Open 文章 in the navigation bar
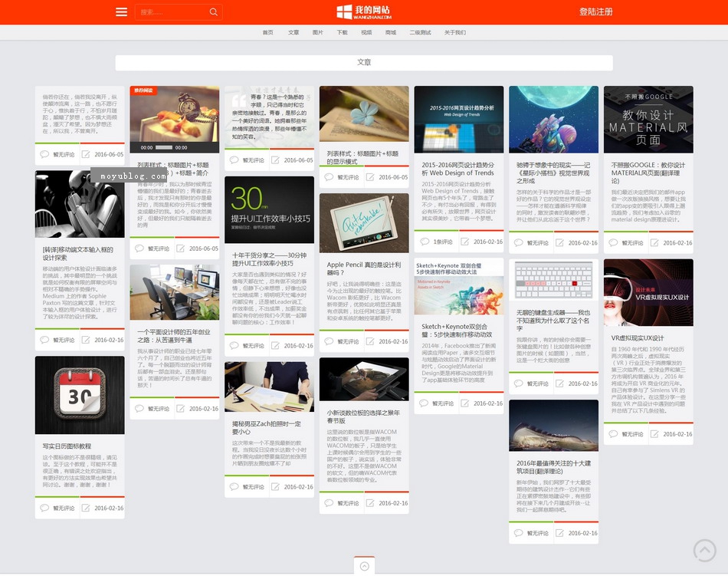Image resolution: width=728 pixels, height=576 pixels. [x=293, y=32]
